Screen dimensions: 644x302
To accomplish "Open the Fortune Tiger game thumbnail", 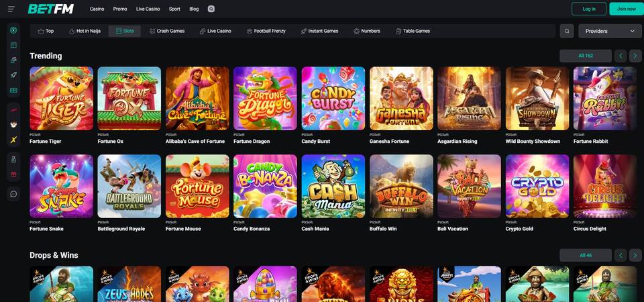I will pyautogui.click(x=62, y=99).
